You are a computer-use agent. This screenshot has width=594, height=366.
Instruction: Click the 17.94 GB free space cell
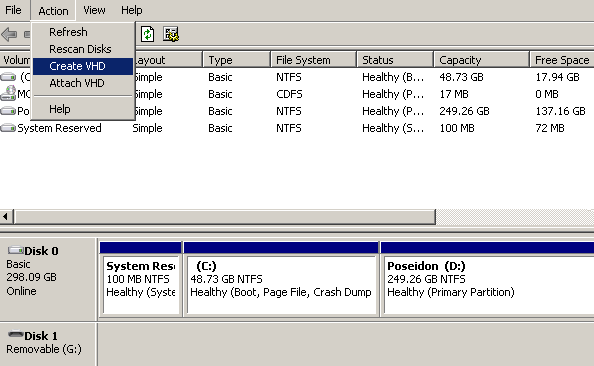[x=557, y=77]
